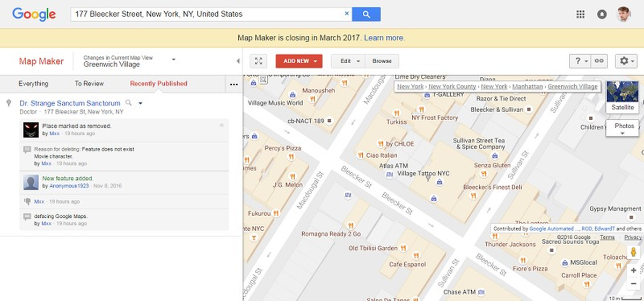Image resolution: width=644 pixels, height=301 pixels.
Task: Open map Terms link
Action: [608, 237]
